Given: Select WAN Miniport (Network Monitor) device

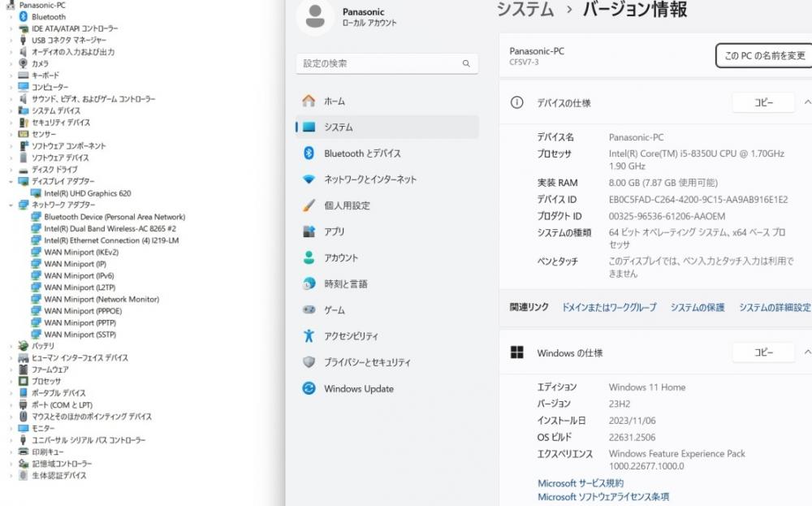Looking at the screenshot, I should click(101, 300).
